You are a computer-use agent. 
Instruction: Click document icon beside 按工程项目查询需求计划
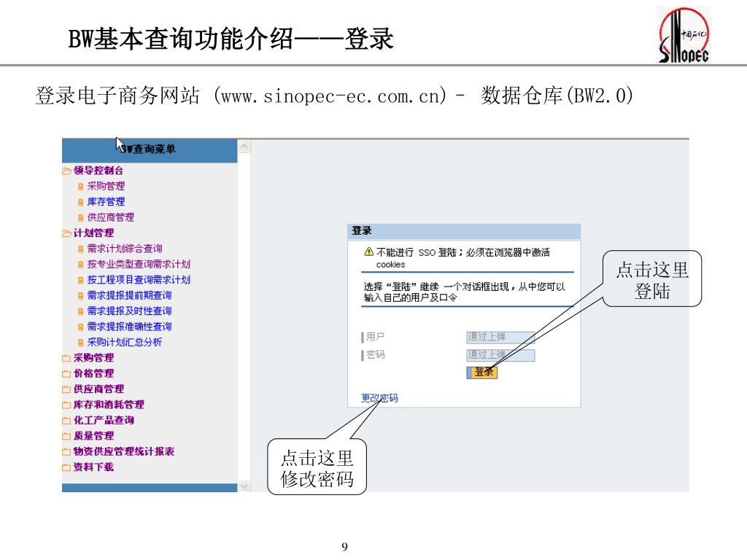pos(81,280)
